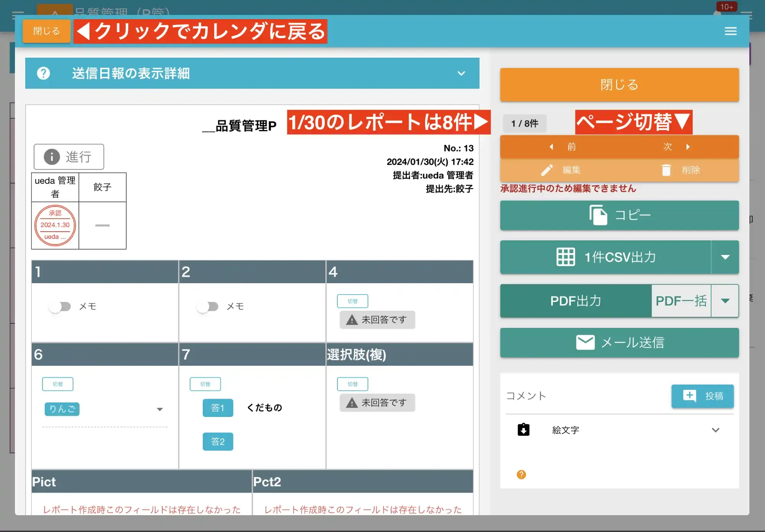The width and height of the screenshot is (765, 532).
Task: Click the 削除 trash icon
Action: (667, 170)
